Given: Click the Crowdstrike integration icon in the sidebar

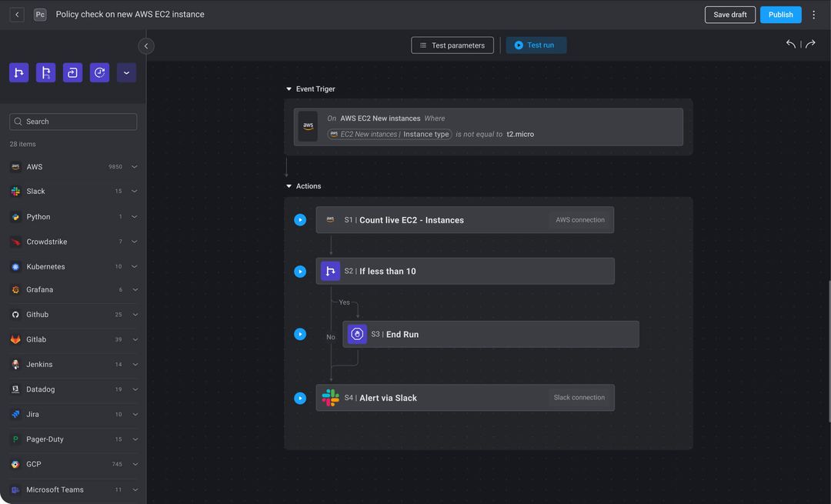Looking at the screenshot, I should click(15, 241).
